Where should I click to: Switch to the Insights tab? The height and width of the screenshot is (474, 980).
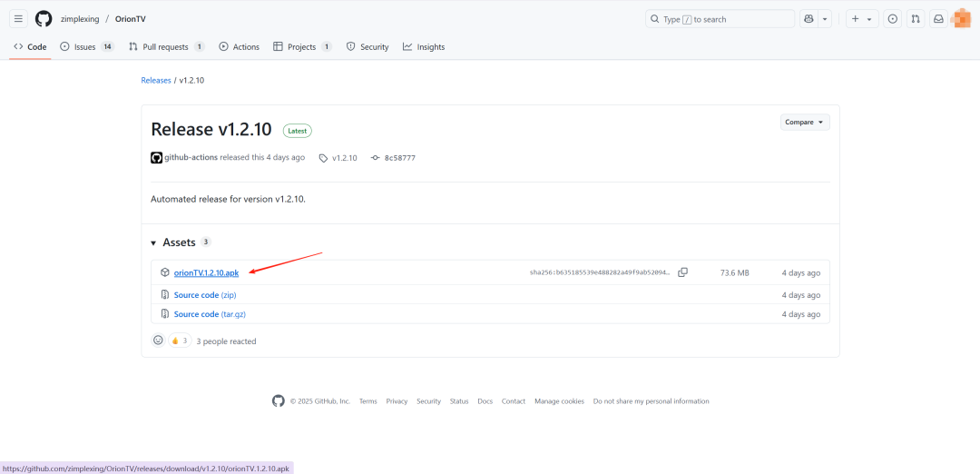coord(424,47)
